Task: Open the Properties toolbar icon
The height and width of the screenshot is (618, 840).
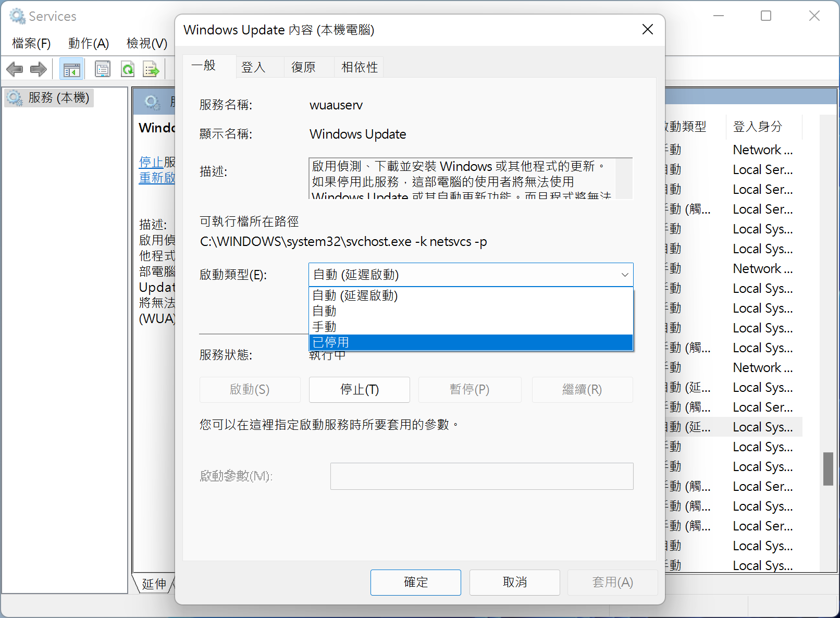Action: tap(103, 69)
